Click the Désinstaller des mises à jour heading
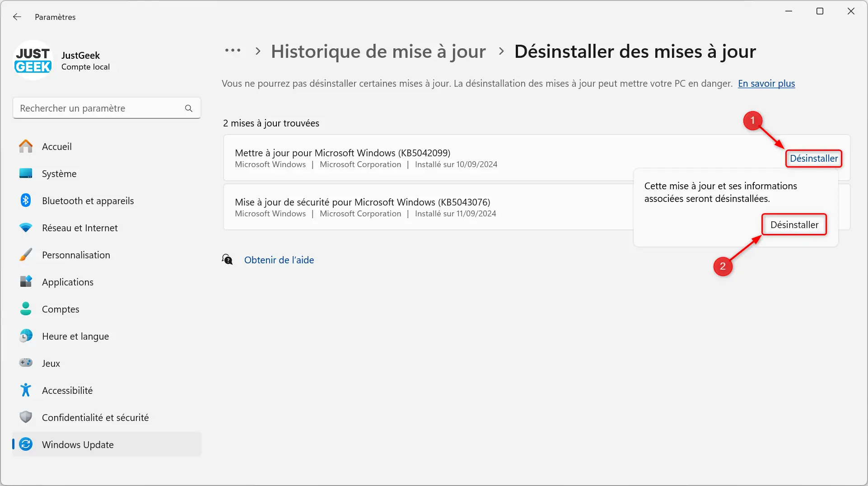 click(635, 51)
